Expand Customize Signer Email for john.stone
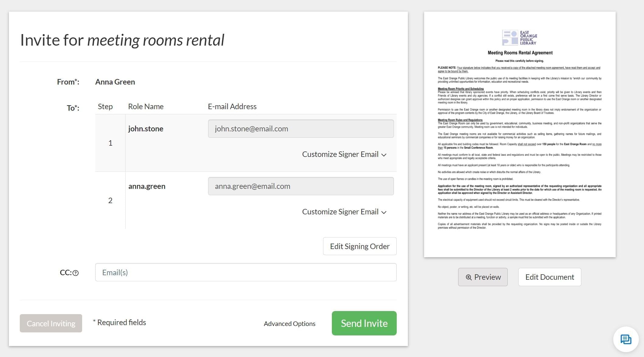Screen dimensions: 644x357 pyautogui.click(x=344, y=154)
